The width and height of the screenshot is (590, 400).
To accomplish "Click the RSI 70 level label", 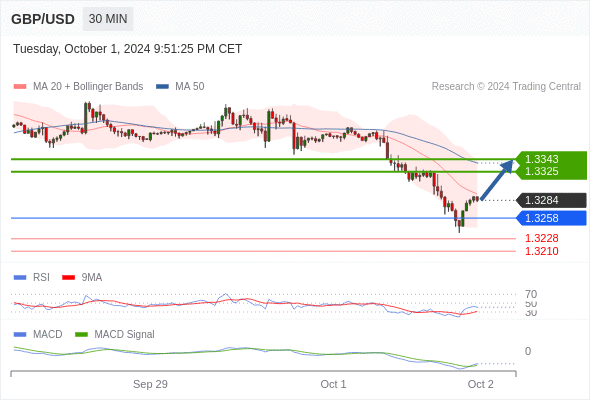I will (x=531, y=294).
